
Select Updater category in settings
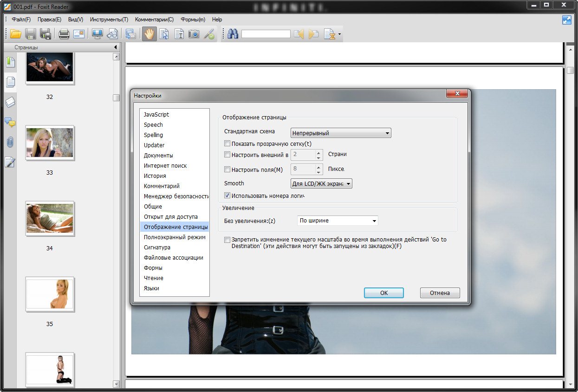pos(175,145)
